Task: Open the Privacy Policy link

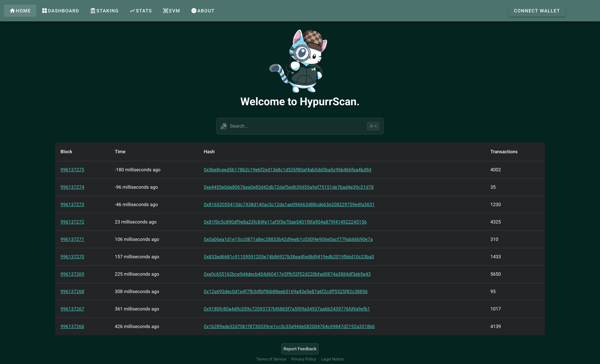Action: pos(304,359)
